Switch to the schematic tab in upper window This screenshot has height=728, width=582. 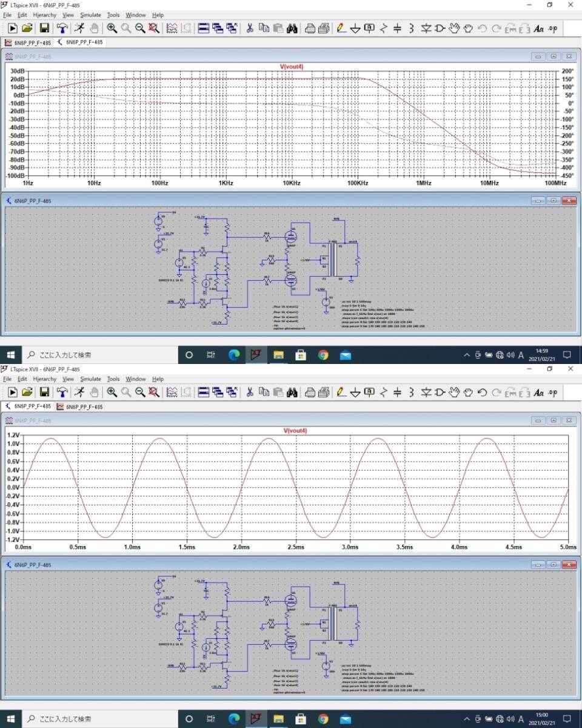pos(81,42)
